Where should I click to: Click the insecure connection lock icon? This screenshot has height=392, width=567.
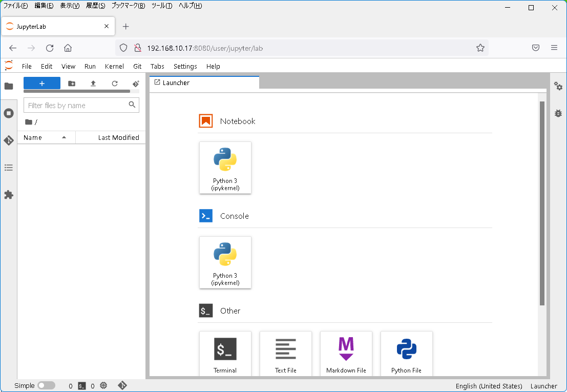(x=137, y=48)
